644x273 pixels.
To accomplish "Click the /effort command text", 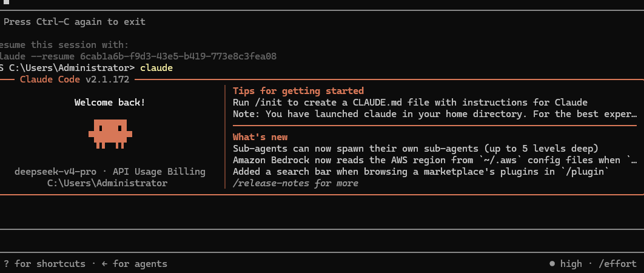I will [618, 264].
